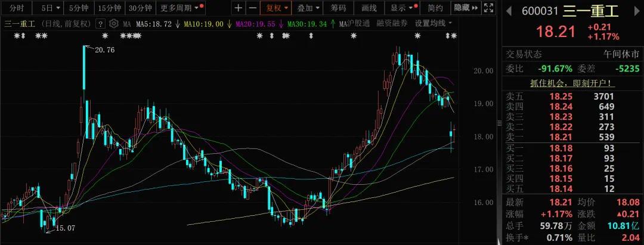Open the 设置均线 dropdown
Viewport: 644px width, 245px height.
tap(434, 24)
